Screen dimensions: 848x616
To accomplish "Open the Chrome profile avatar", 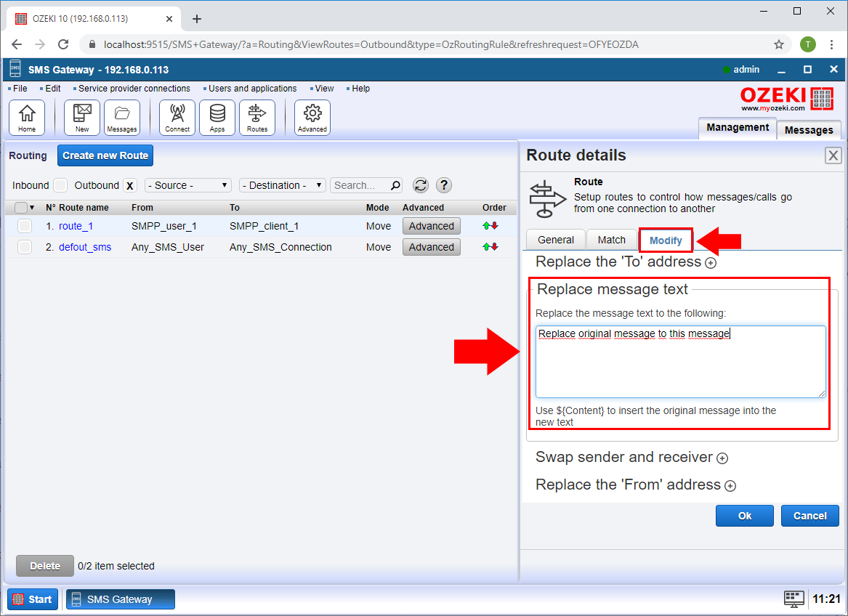I will tap(808, 44).
